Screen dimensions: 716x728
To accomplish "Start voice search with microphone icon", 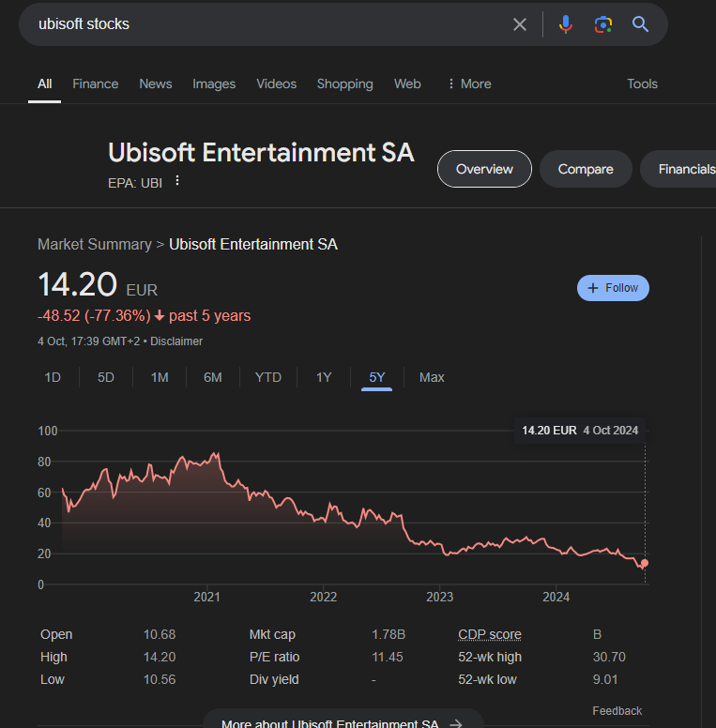I will tap(566, 24).
